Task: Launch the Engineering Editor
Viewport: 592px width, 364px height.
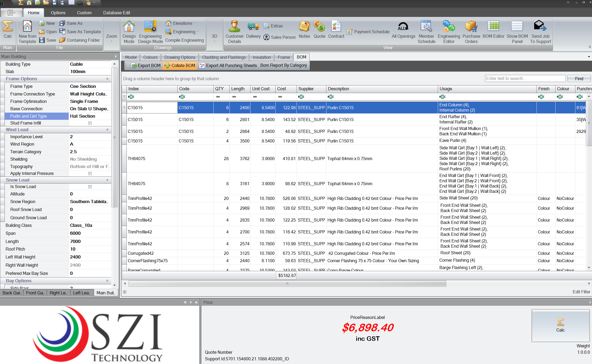Action: click(449, 32)
